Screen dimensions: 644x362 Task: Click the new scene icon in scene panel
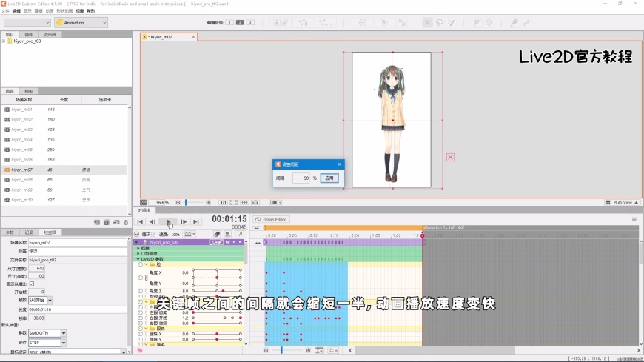click(97, 222)
